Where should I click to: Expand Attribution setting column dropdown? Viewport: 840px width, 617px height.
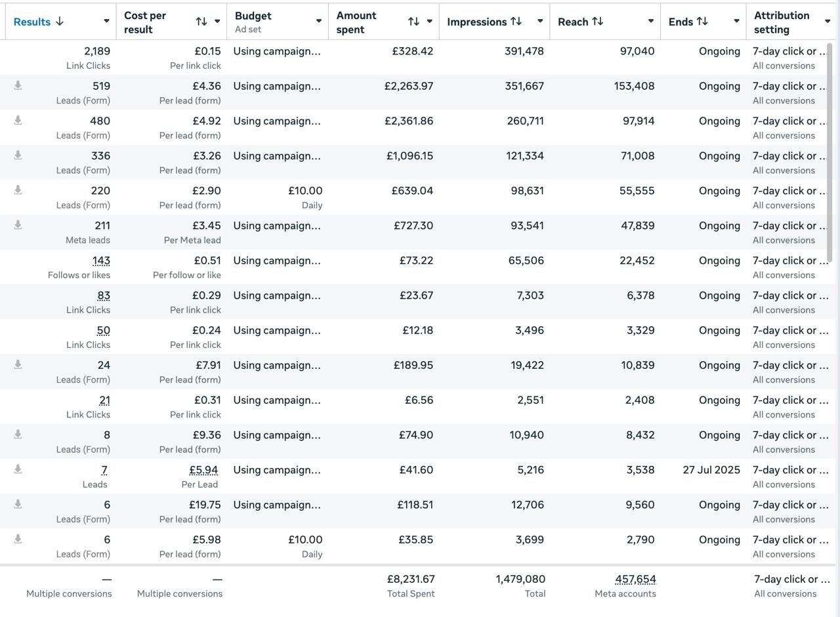click(x=827, y=22)
